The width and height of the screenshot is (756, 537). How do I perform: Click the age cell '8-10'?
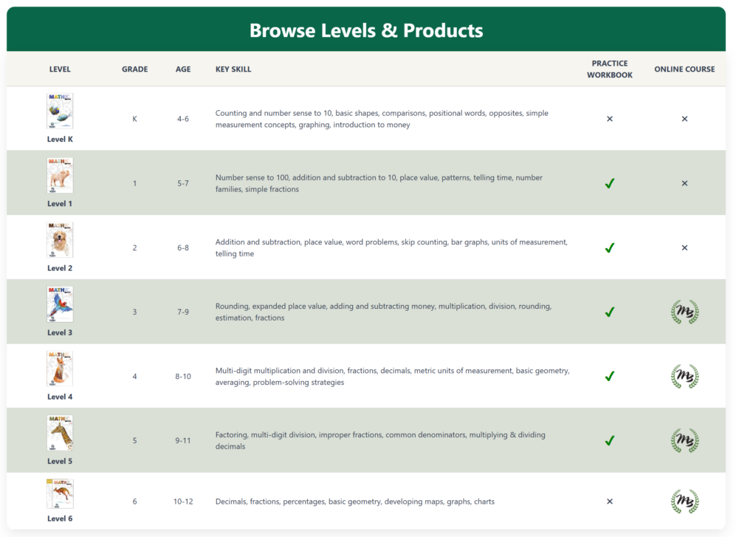pos(183,376)
